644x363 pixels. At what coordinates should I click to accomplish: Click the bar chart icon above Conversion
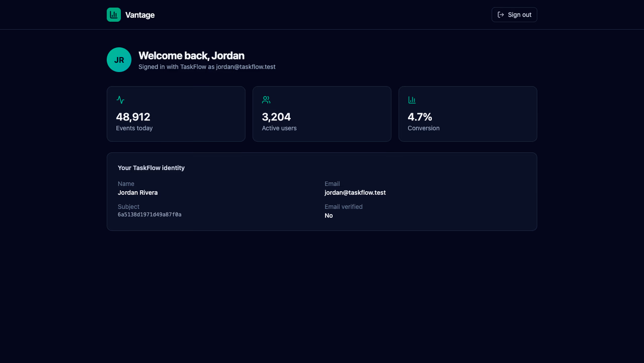(412, 100)
